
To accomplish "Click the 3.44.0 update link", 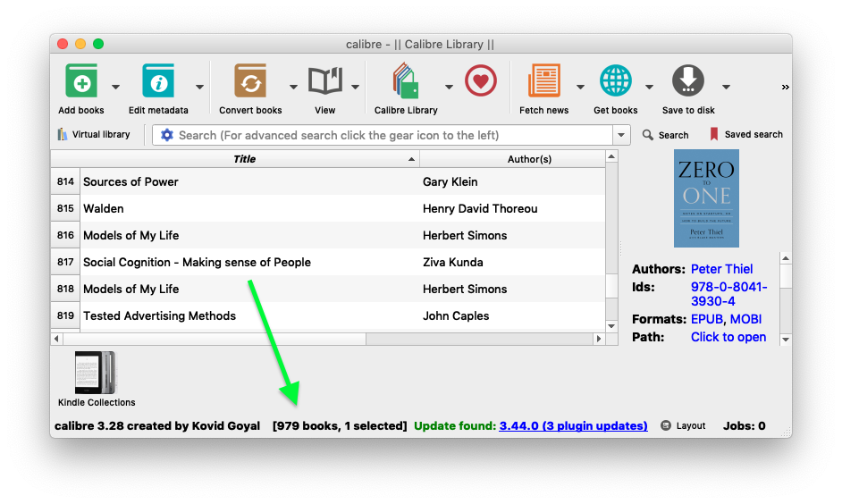I will point(573,426).
